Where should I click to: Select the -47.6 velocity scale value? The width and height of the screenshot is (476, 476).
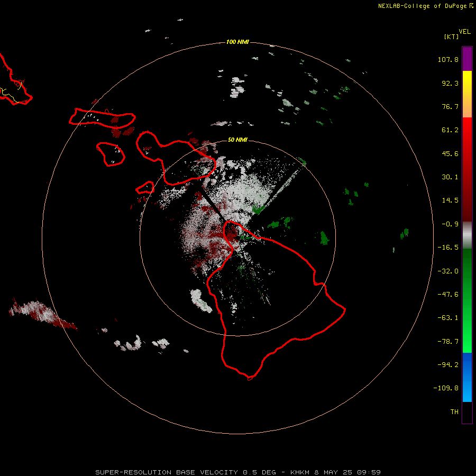[448, 295]
